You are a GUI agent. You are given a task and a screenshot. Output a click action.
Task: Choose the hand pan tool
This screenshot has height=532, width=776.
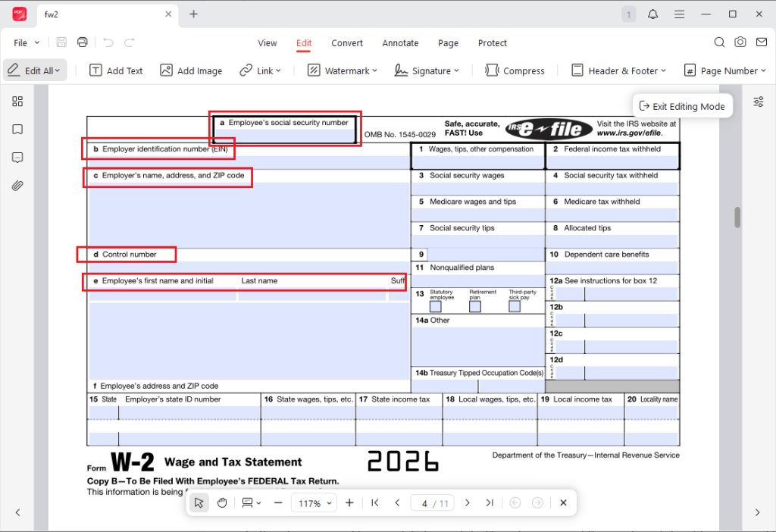pyautogui.click(x=222, y=502)
